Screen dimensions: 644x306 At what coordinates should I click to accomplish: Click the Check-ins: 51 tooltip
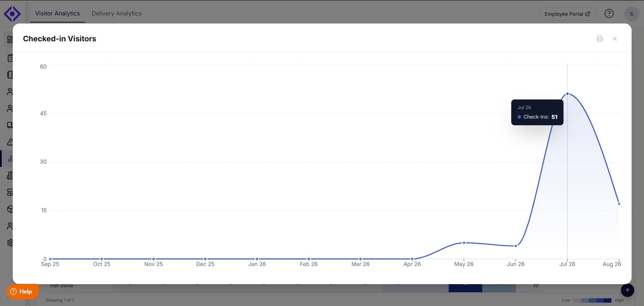coord(537,112)
